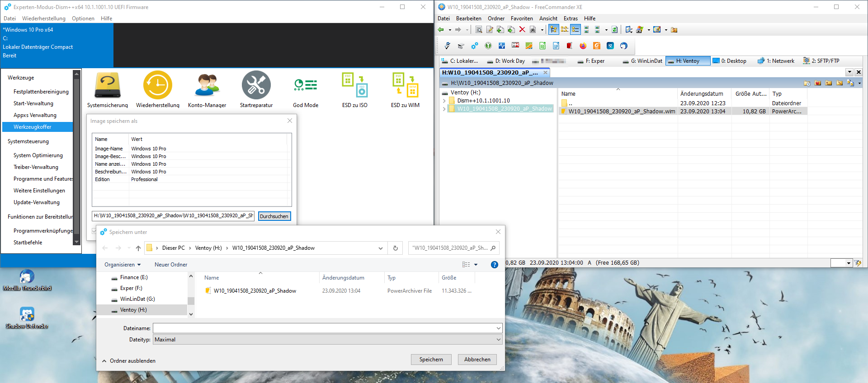The width and height of the screenshot is (868, 383).
Task: Launch the ESD zu WIM converter
Action: click(x=406, y=90)
